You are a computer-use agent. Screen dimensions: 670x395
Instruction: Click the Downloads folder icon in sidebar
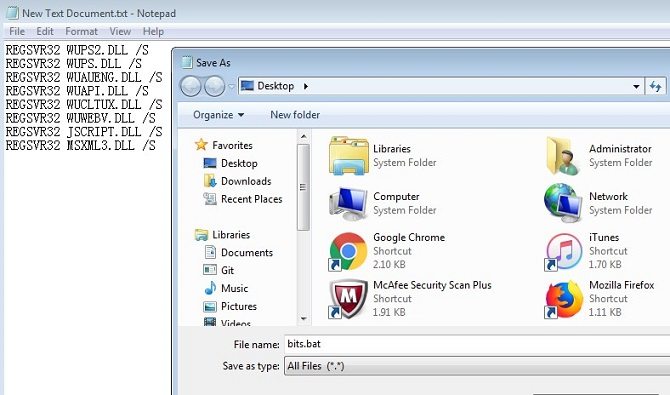pos(210,181)
